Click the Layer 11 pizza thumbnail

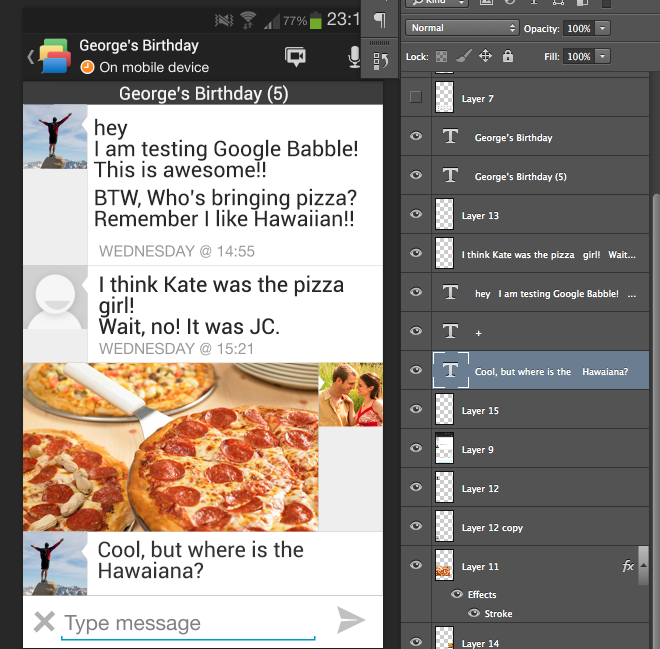click(x=444, y=565)
